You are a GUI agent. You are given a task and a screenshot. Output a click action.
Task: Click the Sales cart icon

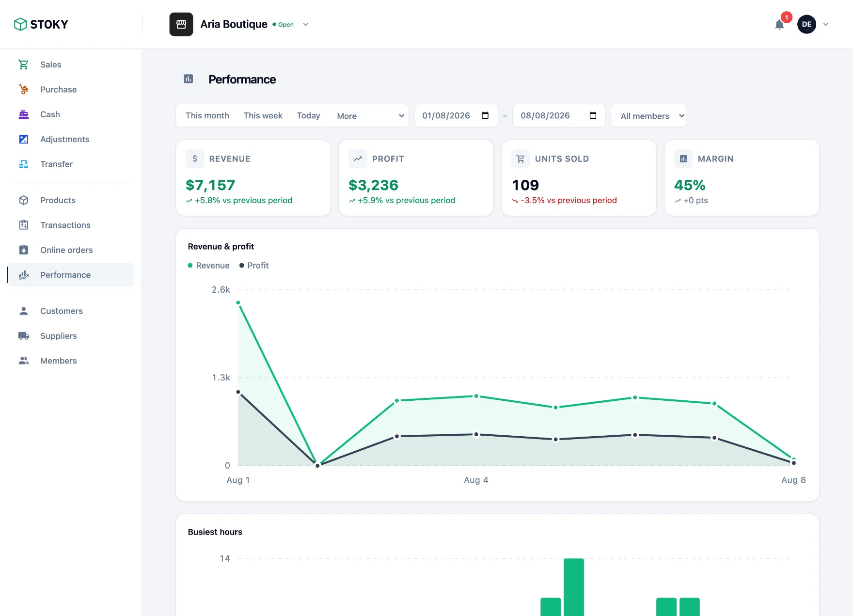23,64
